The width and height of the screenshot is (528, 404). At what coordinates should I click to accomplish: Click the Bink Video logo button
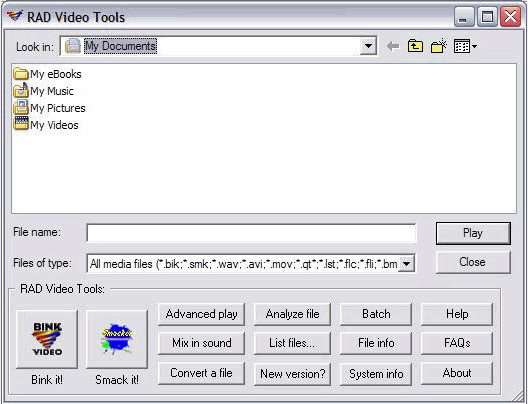[47, 339]
